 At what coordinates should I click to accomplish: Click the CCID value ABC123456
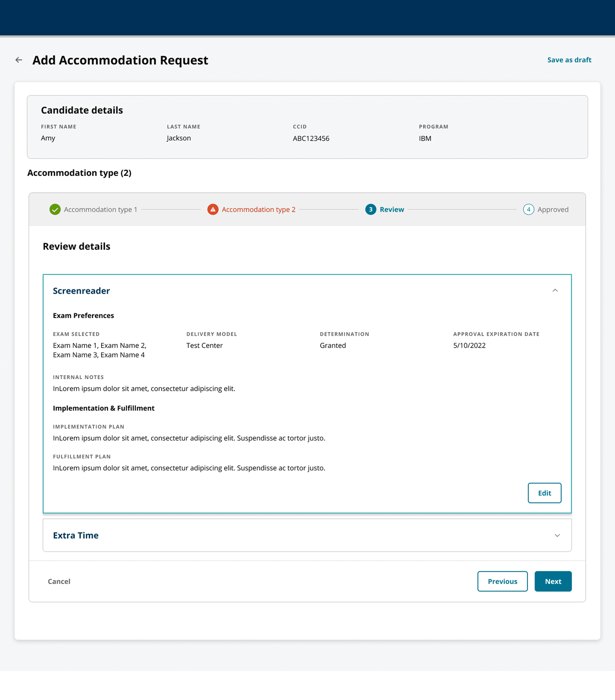(311, 138)
